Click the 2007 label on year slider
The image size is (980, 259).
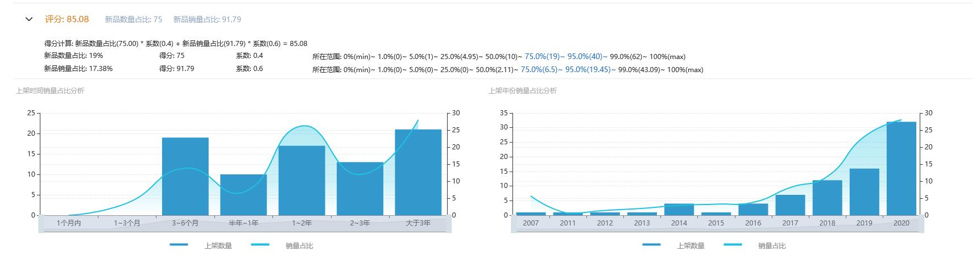530,223
